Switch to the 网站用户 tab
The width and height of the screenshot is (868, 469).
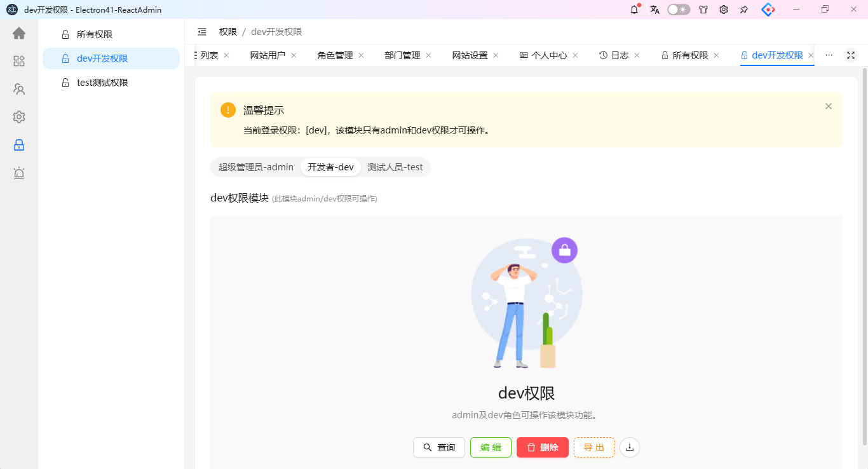pos(268,55)
